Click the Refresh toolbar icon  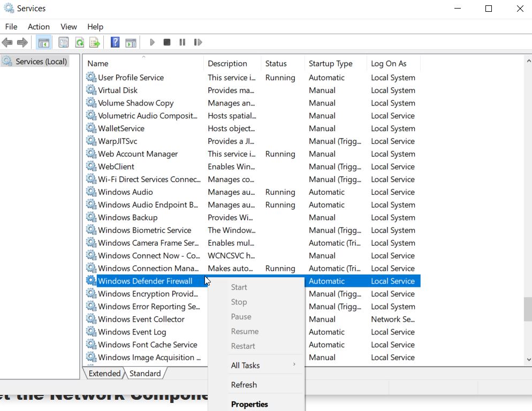coord(80,42)
